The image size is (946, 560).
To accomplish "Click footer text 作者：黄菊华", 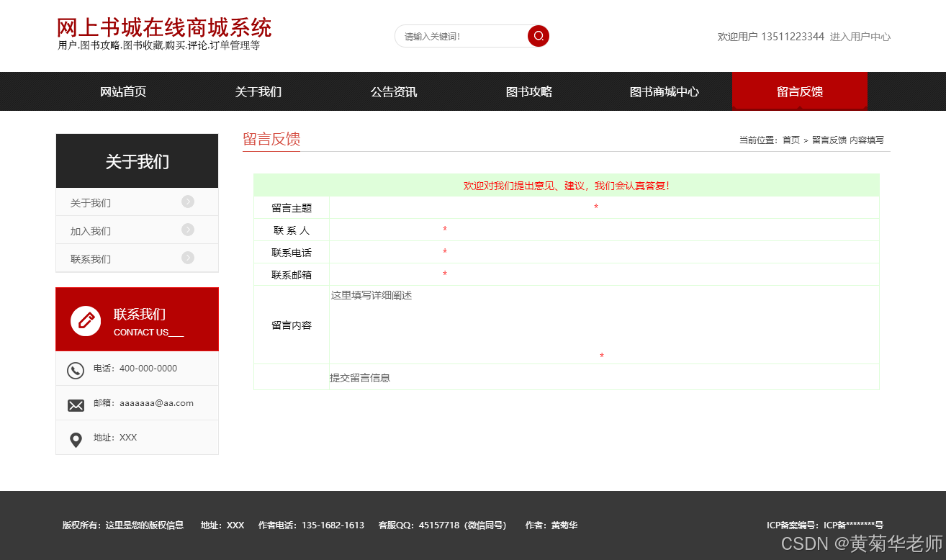I will [551, 525].
